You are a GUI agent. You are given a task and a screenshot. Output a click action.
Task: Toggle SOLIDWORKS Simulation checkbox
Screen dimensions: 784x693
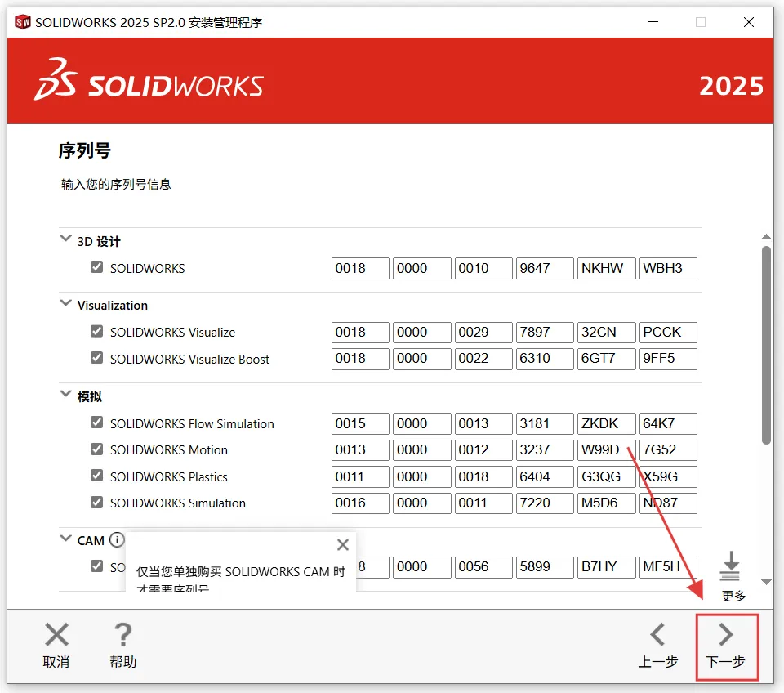96,502
